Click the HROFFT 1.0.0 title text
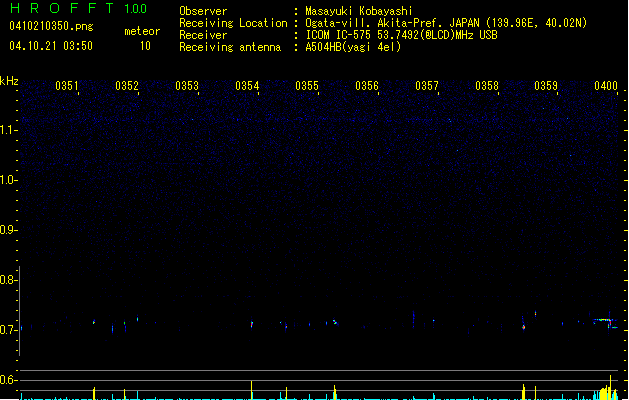Viewport: 629px width, 400px height. pos(78,8)
